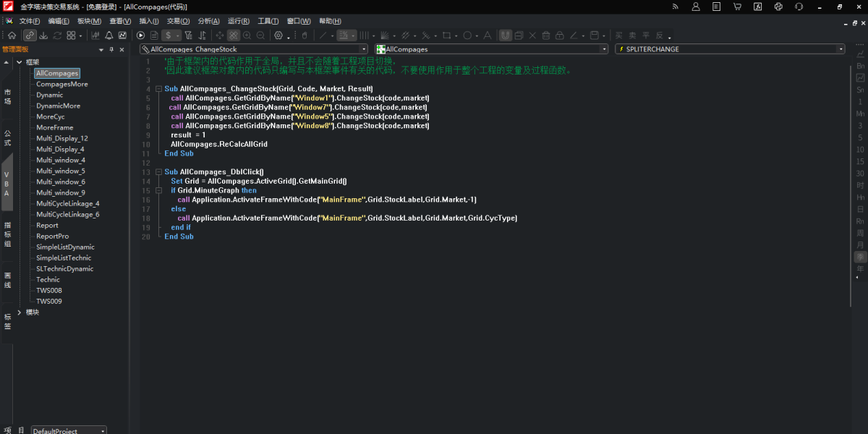The height and width of the screenshot is (434, 868).
Task: Switch to the 公式 side tab
Action: coord(7,137)
